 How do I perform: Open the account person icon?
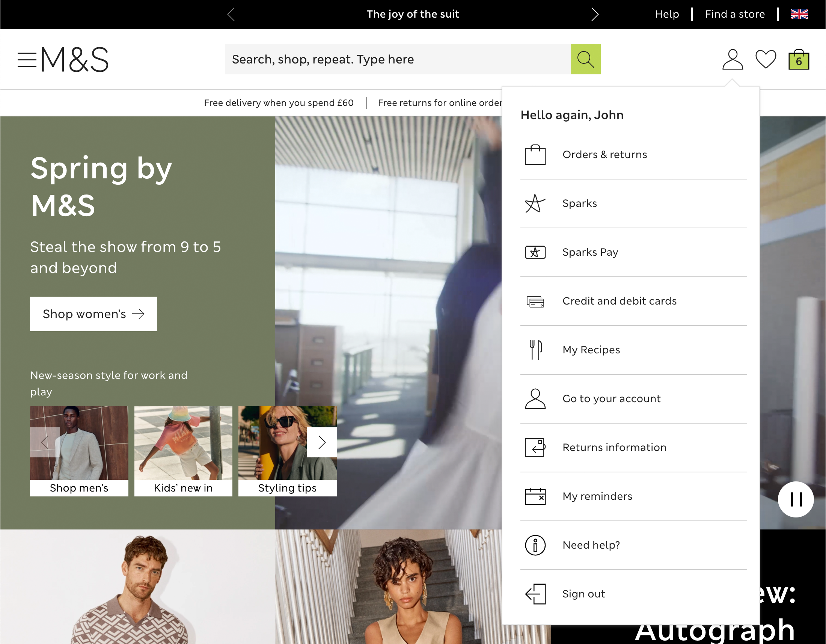pos(732,59)
